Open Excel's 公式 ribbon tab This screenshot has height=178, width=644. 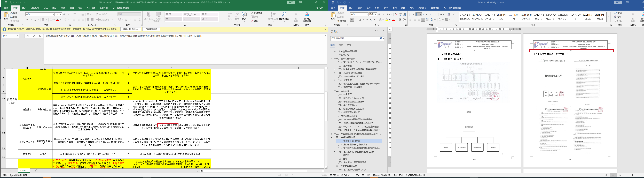(x=45, y=8)
